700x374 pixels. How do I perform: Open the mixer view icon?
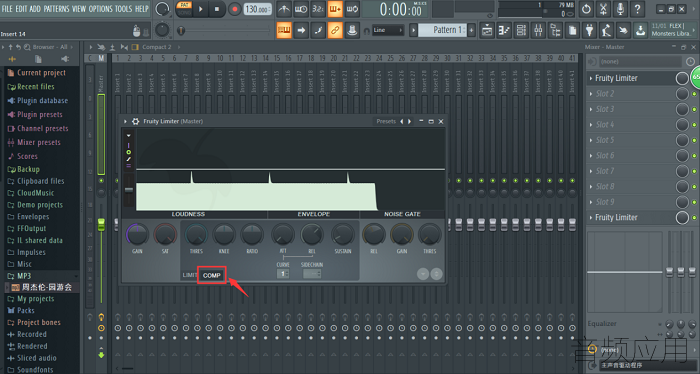pos(538,30)
